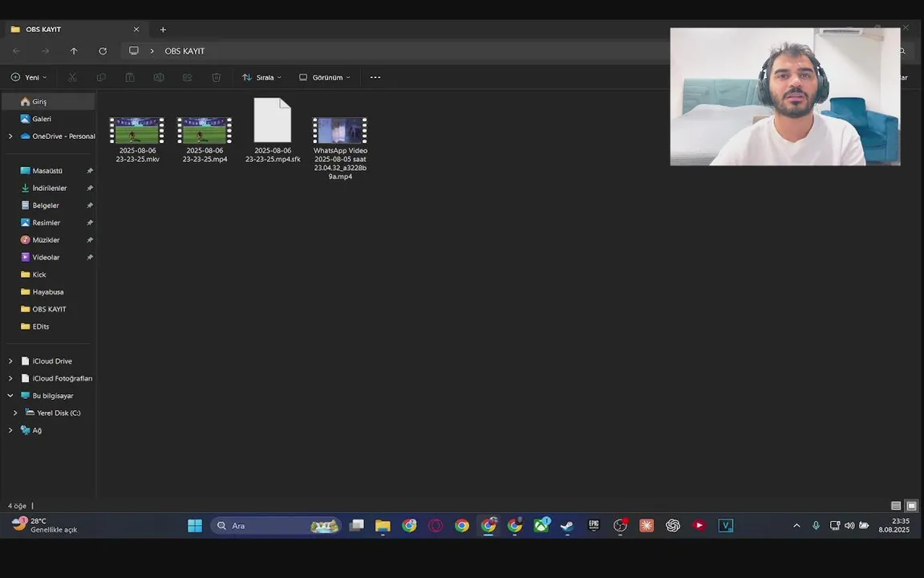Open the weather widget showing 28°C
924x578 pixels.
coord(44,525)
